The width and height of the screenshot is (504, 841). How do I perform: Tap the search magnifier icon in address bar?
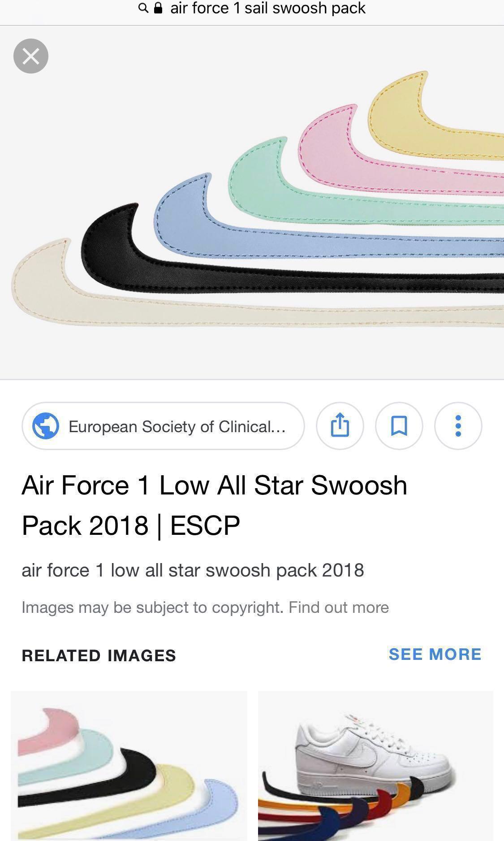(x=143, y=8)
